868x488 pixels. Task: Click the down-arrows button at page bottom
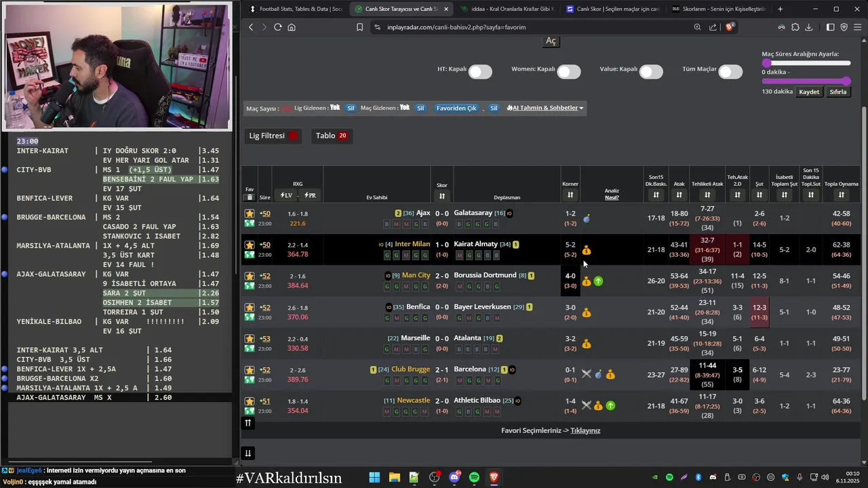248,453
